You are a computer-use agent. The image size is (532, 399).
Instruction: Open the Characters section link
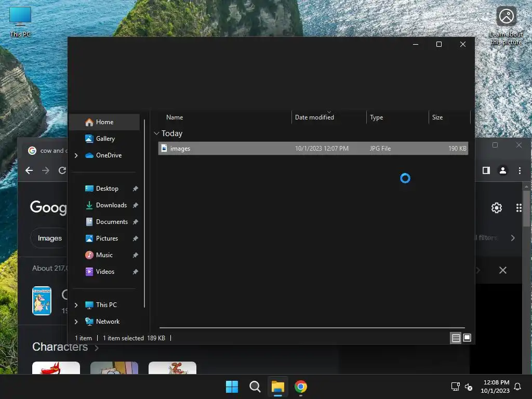coord(65,347)
